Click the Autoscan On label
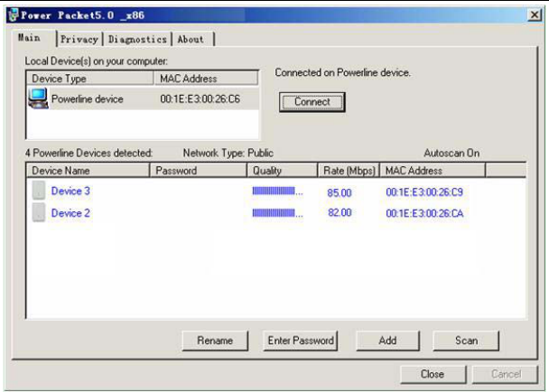The image size is (549, 392). point(451,153)
